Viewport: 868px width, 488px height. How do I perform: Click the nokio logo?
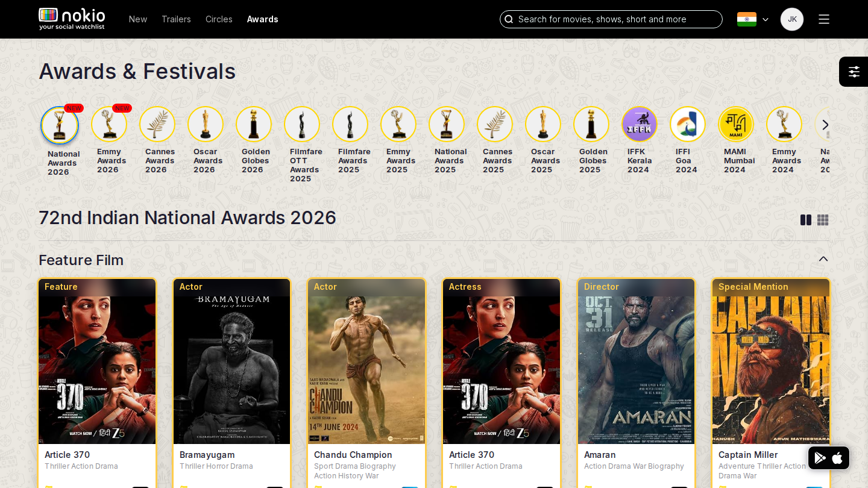[72, 19]
